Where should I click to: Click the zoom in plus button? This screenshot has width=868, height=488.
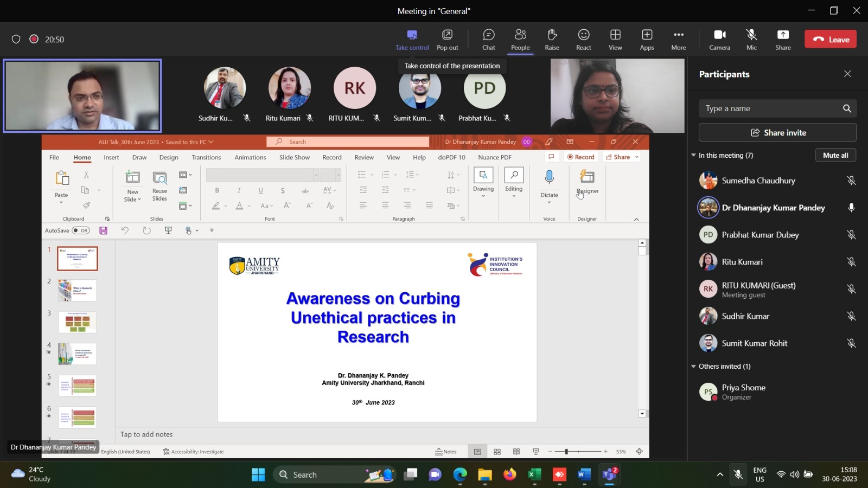(x=605, y=452)
